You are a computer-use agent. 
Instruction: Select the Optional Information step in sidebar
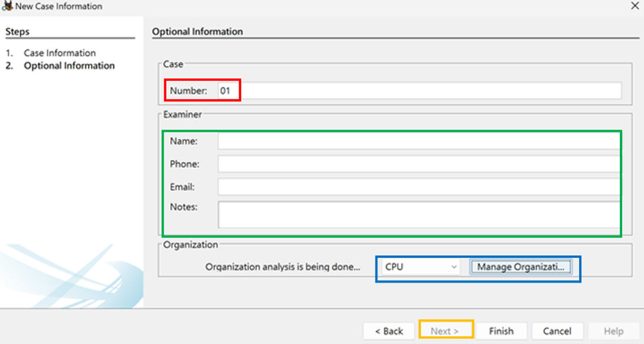tap(69, 66)
